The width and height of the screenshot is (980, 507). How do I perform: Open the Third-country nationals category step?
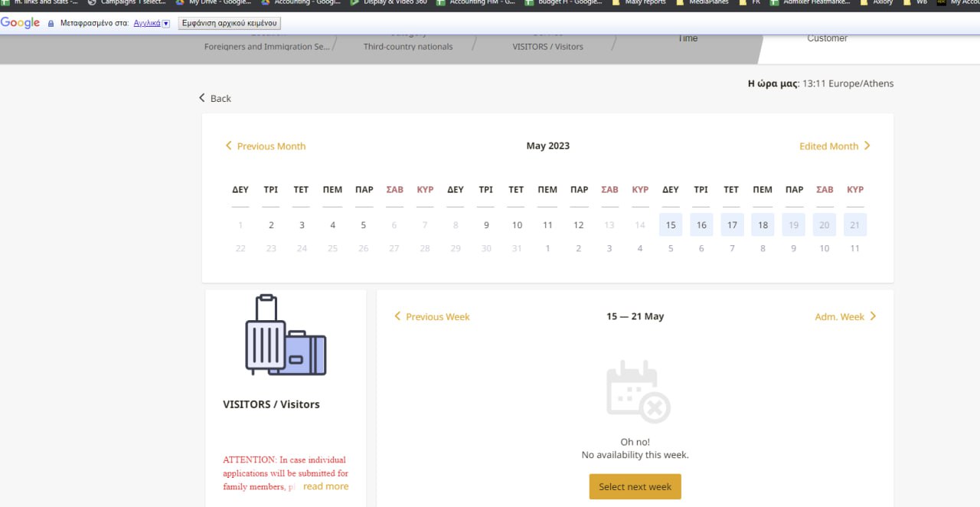[407, 46]
